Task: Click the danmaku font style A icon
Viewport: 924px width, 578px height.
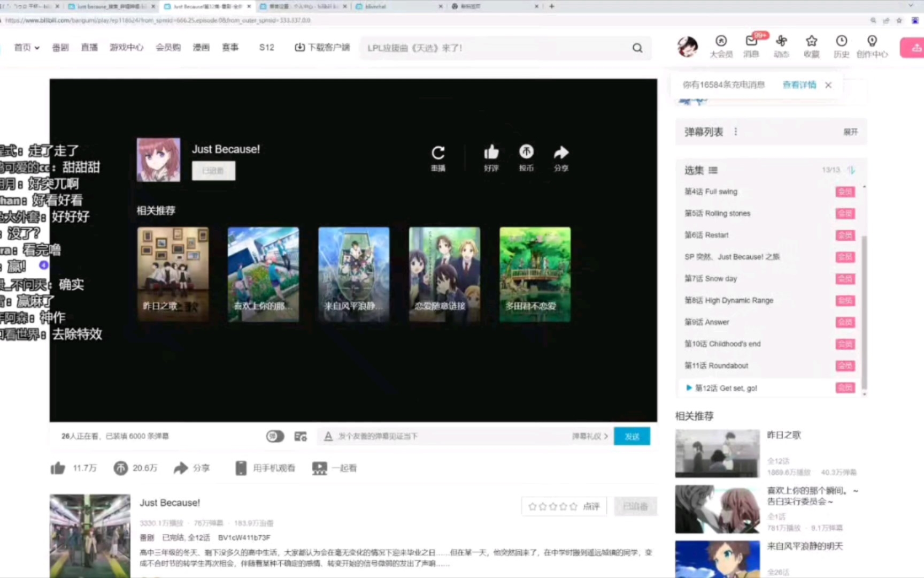Action: pyautogui.click(x=328, y=436)
